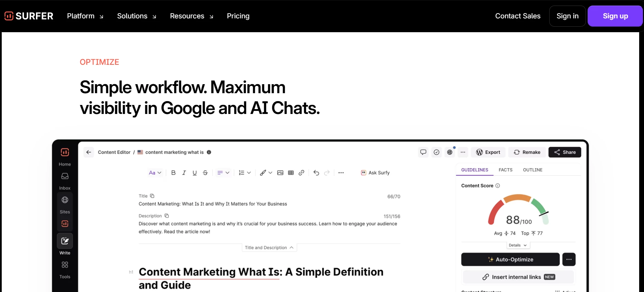Expand the Details dropdown under score

pyautogui.click(x=518, y=245)
